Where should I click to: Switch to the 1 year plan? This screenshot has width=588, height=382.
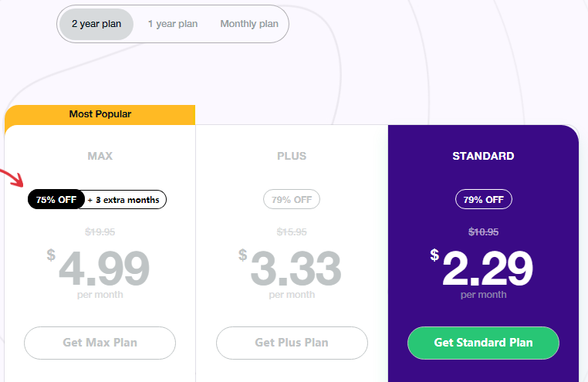point(173,24)
